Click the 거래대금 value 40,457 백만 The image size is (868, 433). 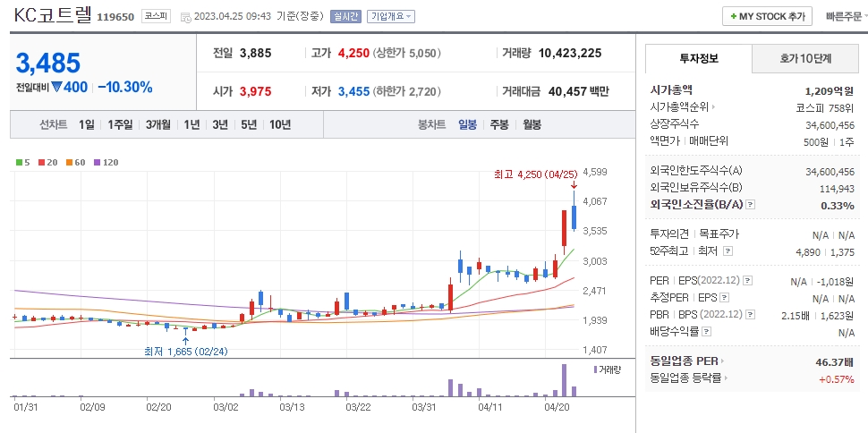coord(578,91)
